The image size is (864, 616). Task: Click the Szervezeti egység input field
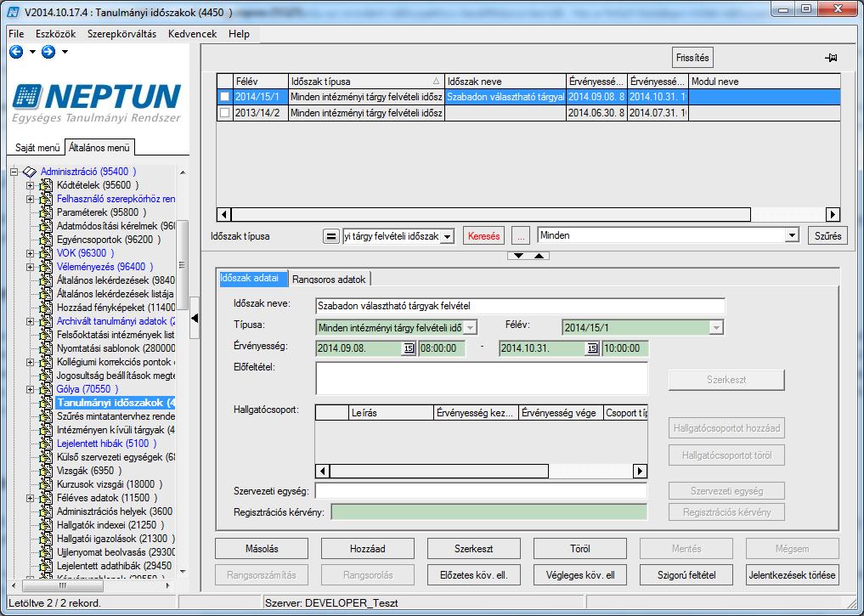click(482, 491)
